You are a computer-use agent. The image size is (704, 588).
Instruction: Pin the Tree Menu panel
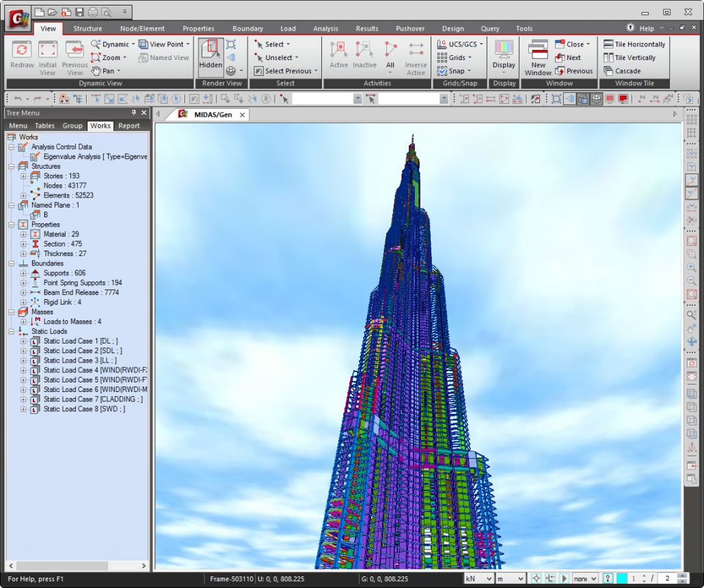(x=134, y=113)
